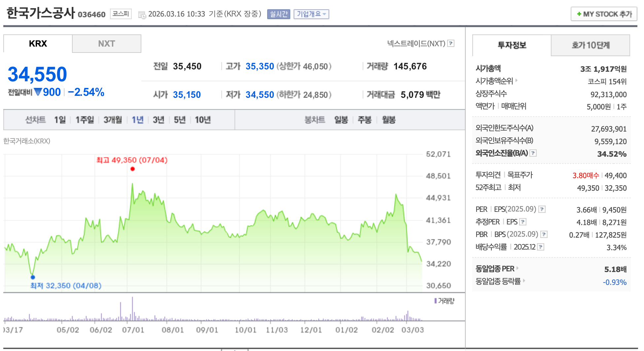Click the stock code 036460
The width and height of the screenshot is (644, 351).
(91, 15)
